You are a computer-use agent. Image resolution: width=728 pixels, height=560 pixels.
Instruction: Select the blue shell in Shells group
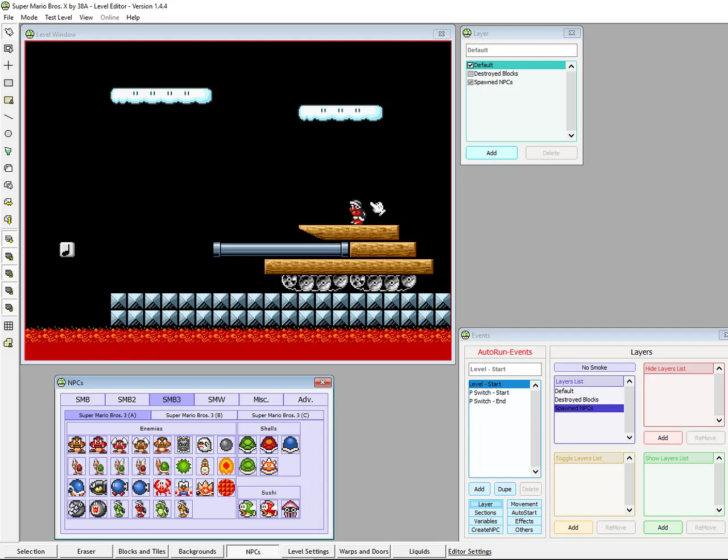[x=290, y=445]
